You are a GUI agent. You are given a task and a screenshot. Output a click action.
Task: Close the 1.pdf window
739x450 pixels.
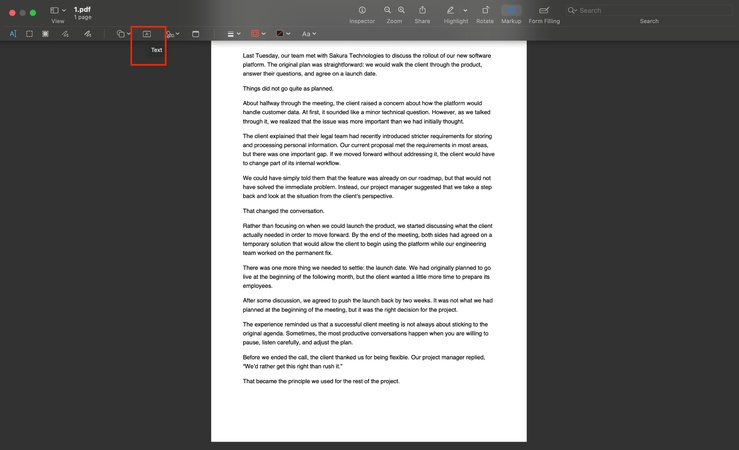(x=12, y=13)
